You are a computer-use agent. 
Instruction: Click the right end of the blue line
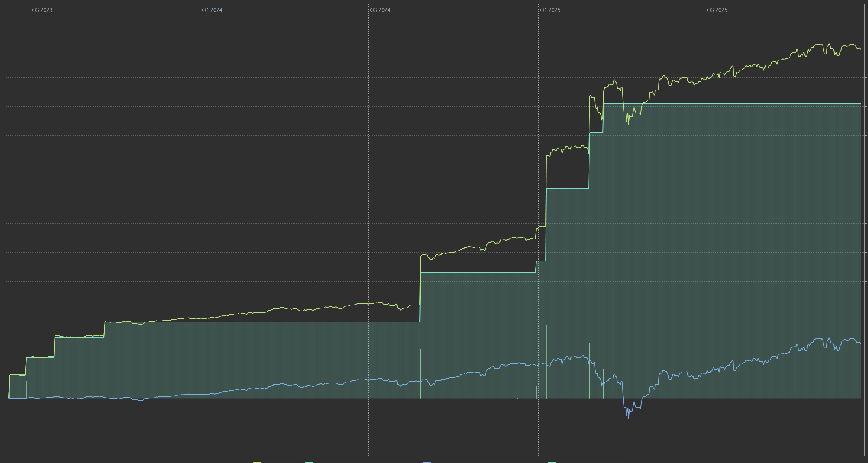tap(860, 343)
